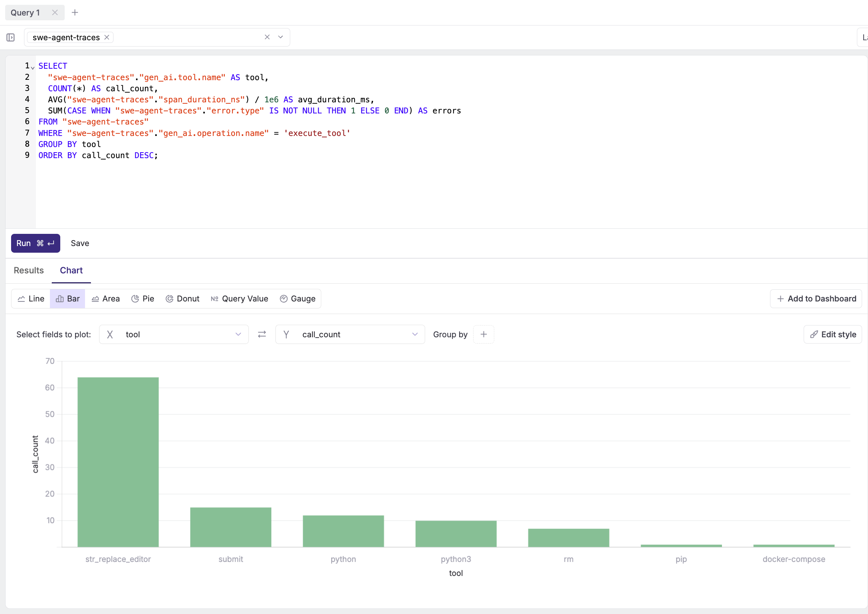Viewport: 868px width, 614px height.
Task: Switch chart type to Pie
Action: click(143, 299)
